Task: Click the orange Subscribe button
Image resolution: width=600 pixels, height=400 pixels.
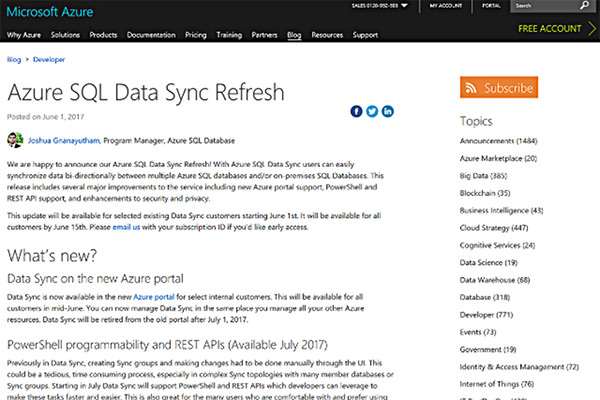Action: tap(499, 87)
